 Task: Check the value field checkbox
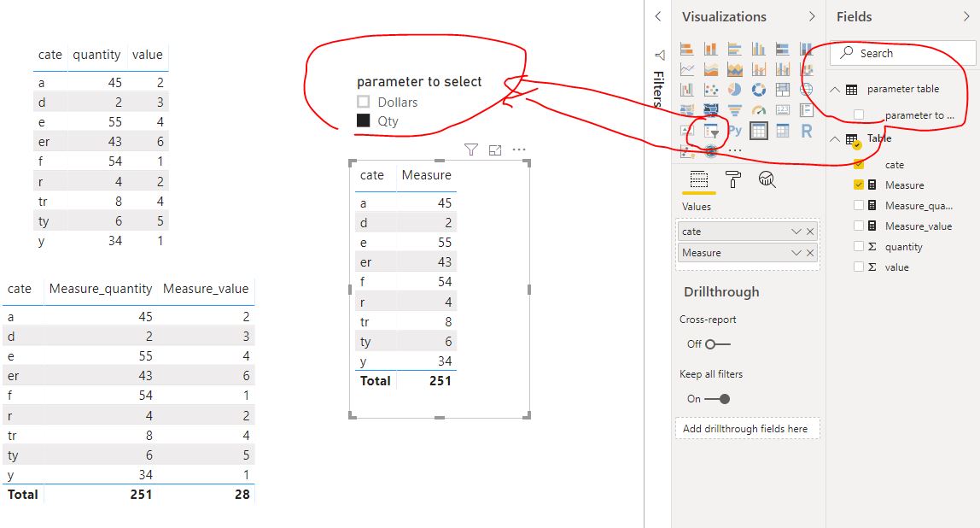coord(859,267)
